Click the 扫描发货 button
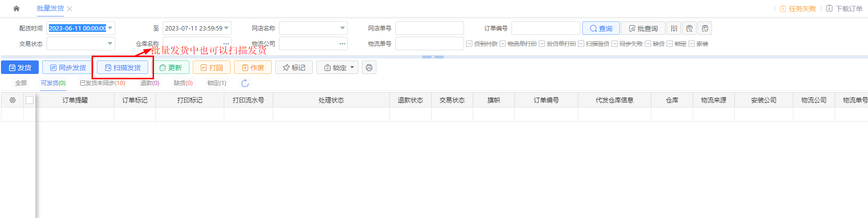Image resolution: width=868 pixels, height=218 pixels. tap(123, 68)
